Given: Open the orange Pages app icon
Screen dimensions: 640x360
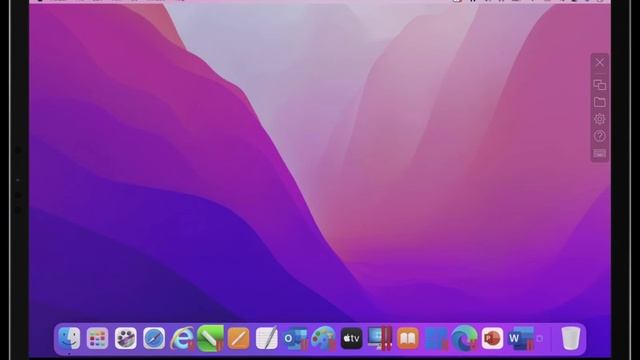Looking at the screenshot, I should pyautogui.click(x=239, y=338).
